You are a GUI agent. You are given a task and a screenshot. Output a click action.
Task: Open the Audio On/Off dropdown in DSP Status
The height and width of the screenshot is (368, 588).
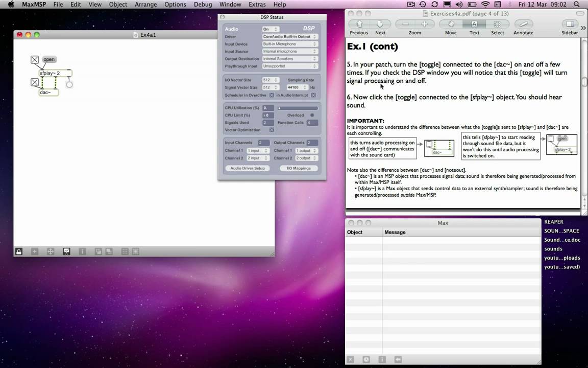coord(271,29)
